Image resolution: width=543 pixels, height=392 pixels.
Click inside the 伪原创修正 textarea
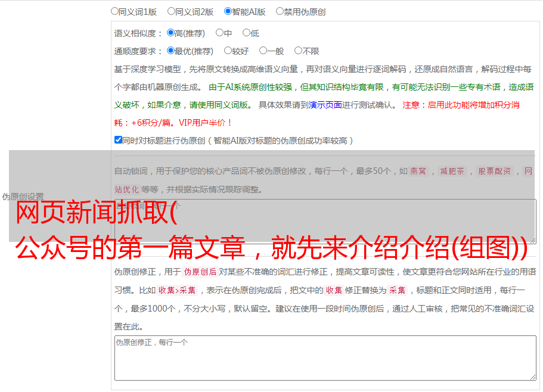pyautogui.click(x=325, y=358)
